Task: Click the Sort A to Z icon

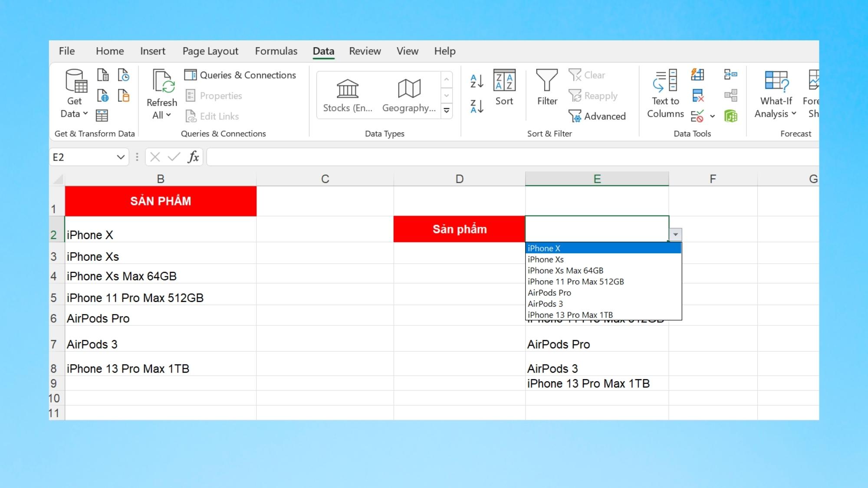Action: [x=477, y=81]
